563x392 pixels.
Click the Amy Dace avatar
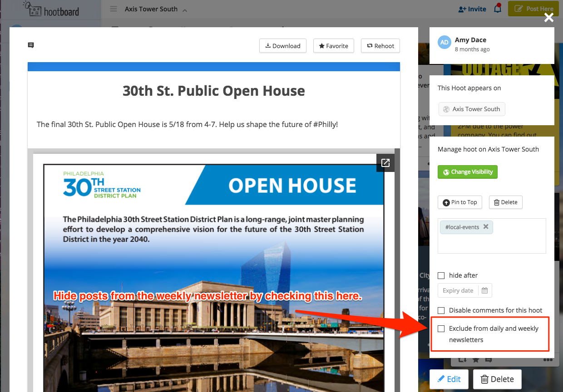444,42
